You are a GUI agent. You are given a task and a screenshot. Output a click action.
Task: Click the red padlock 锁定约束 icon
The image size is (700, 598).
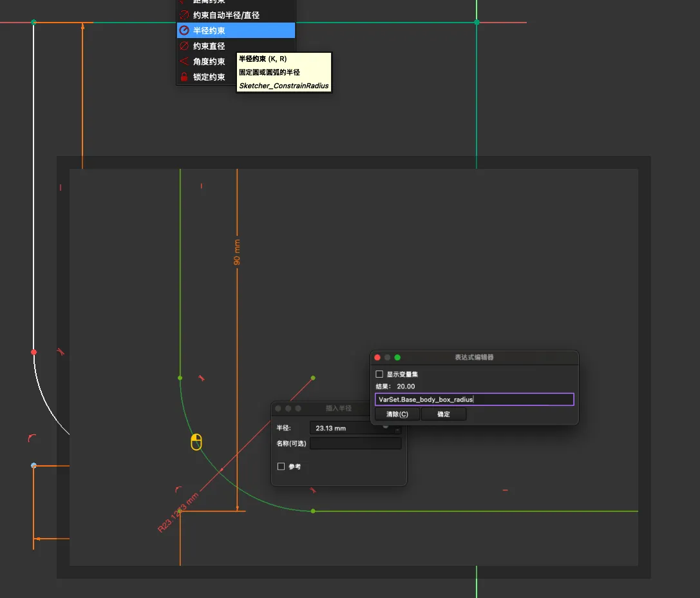184,77
